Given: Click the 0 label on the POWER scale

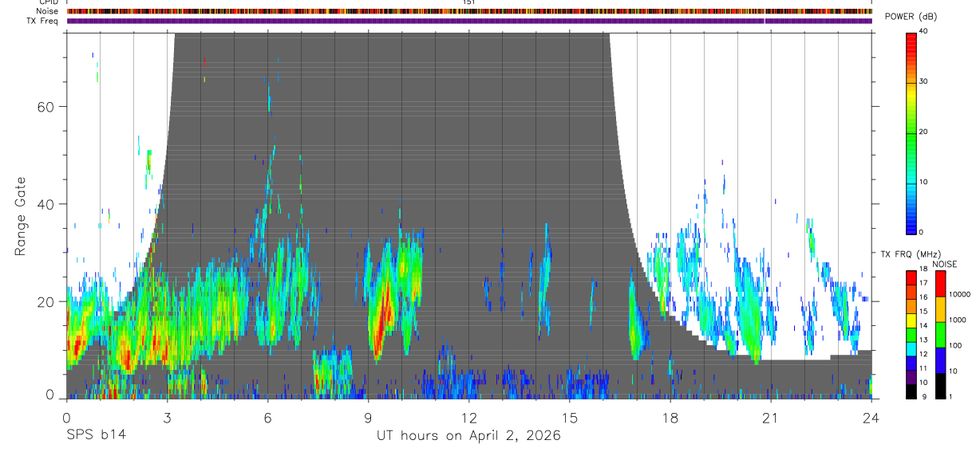Looking at the screenshot, I should (920, 232).
